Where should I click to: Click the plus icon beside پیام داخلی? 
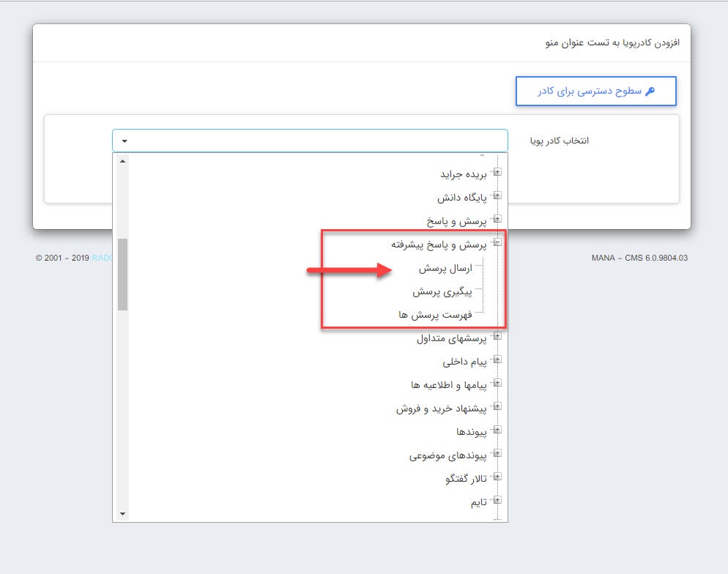tap(498, 359)
